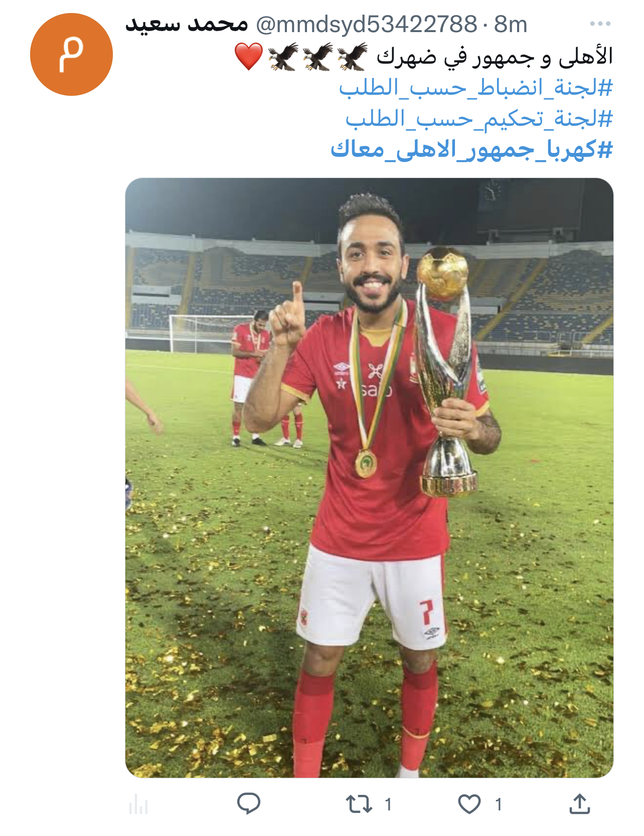The image size is (644, 836).
Task: Open the reply speech bubble icon
Action: click(x=248, y=803)
